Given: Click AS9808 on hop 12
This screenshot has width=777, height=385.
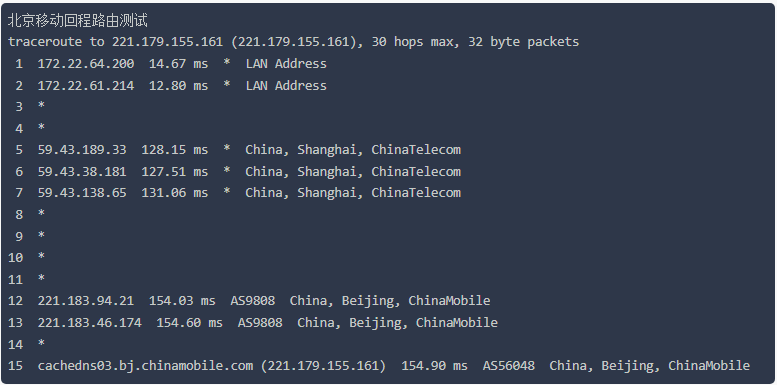Looking at the screenshot, I should coord(253,301).
